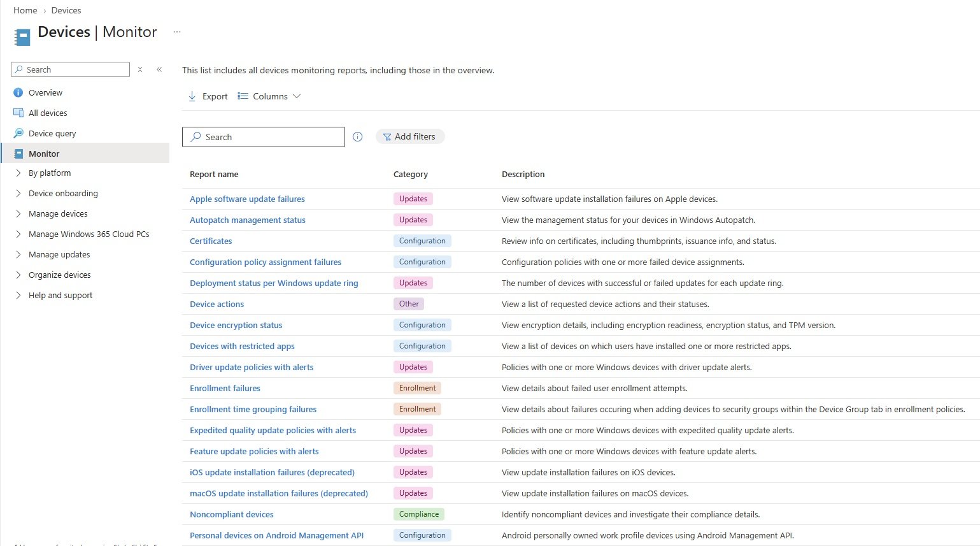Image resolution: width=980 pixels, height=546 pixels.
Task: Open the Device actions report
Action: click(x=217, y=304)
